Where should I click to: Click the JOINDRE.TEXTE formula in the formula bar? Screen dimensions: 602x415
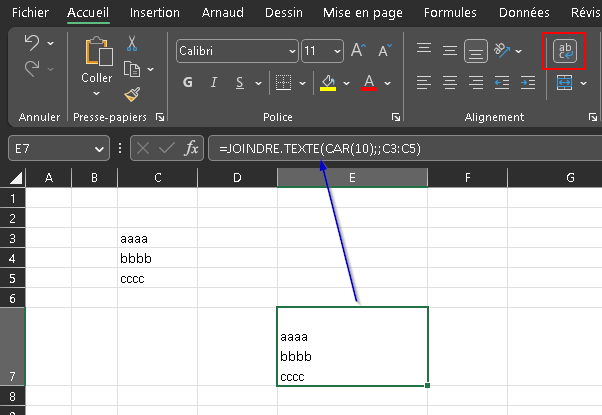[320, 148]
